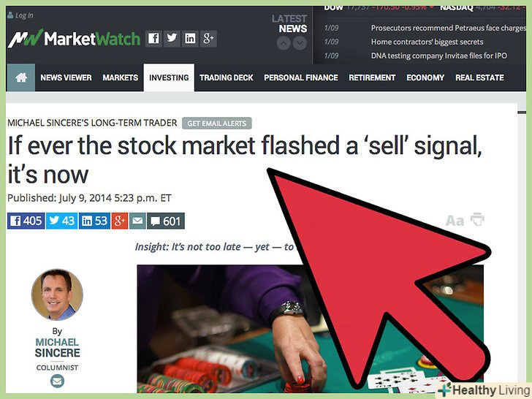The image size is (532, 399).
Task: Open the Personal Finance navigation tab
Action: (x=301, y=77)
